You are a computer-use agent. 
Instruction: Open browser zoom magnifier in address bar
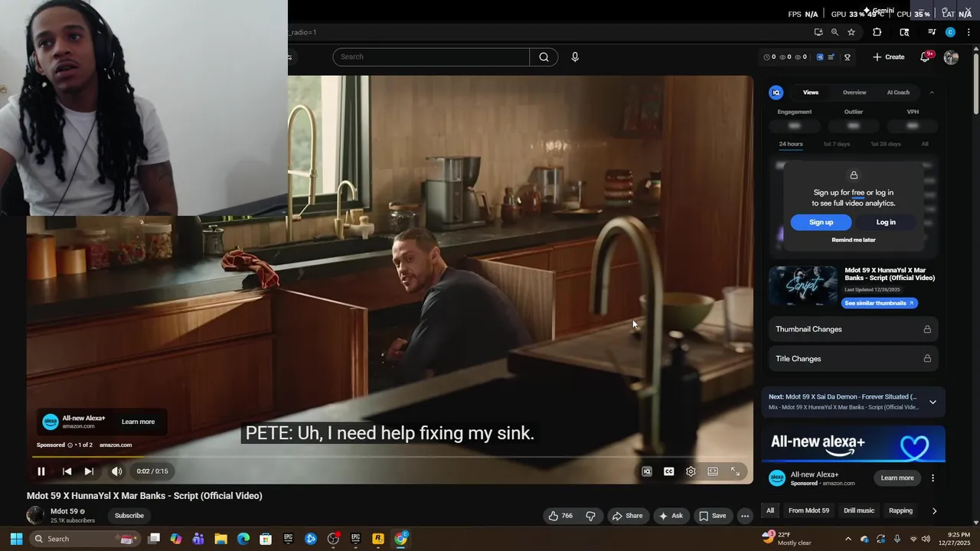coord(835,32)
